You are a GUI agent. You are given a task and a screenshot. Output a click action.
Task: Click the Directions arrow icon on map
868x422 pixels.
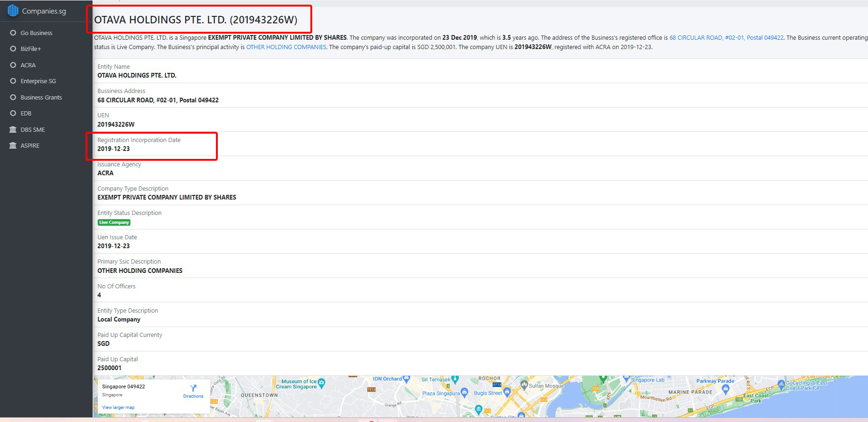tap(193, 388)
